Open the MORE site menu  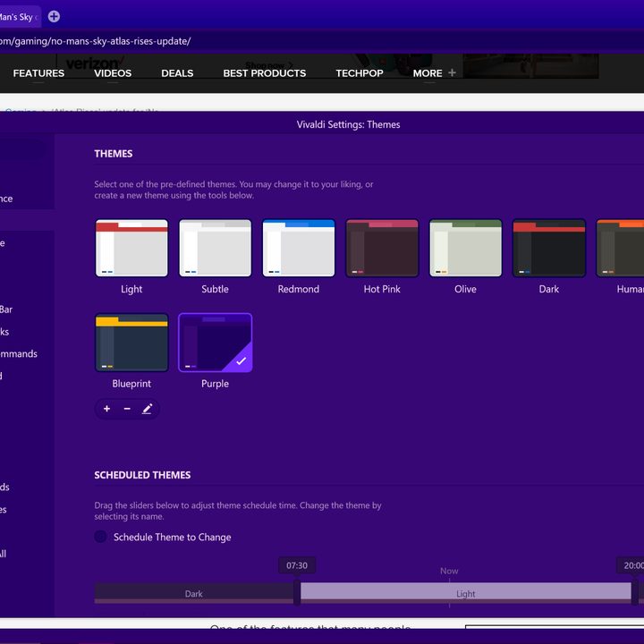coord(428,73)
